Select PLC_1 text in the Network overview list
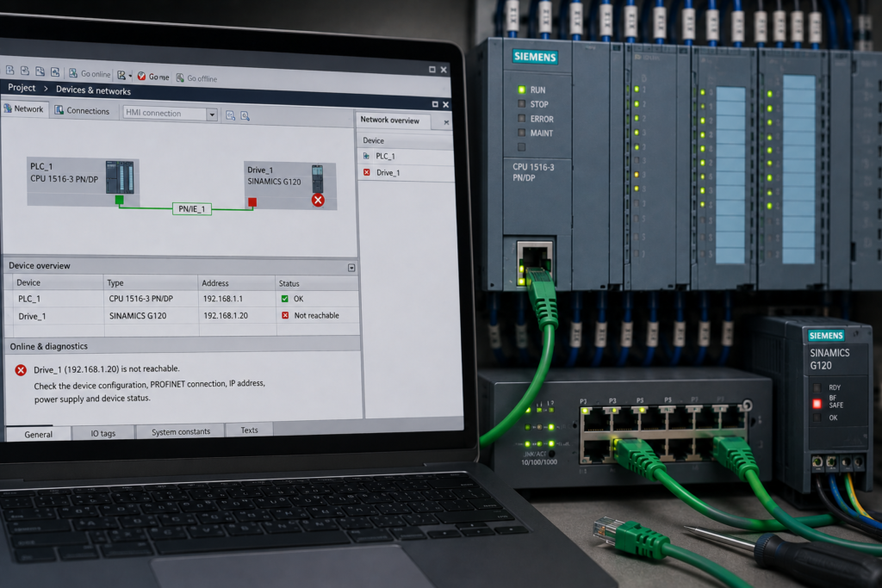The height and width of the screenshot is (588, 882). [385, 157]
